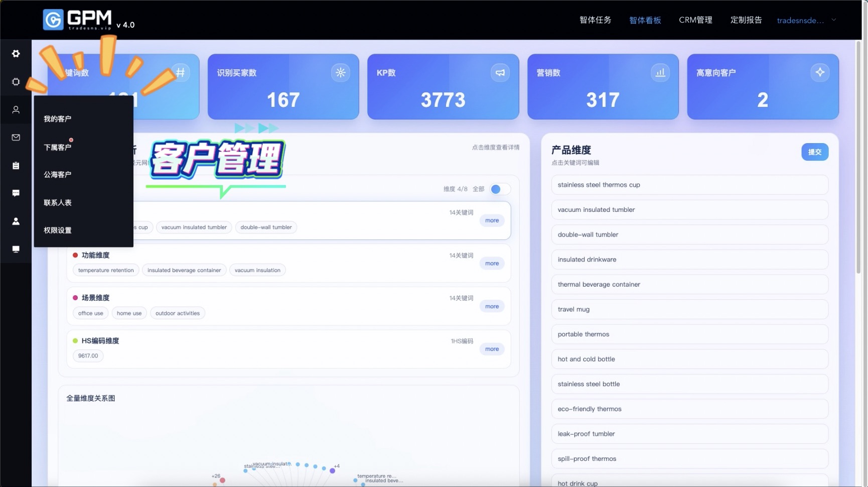Toggle the 全部 dimensions switch

point(500,189)
